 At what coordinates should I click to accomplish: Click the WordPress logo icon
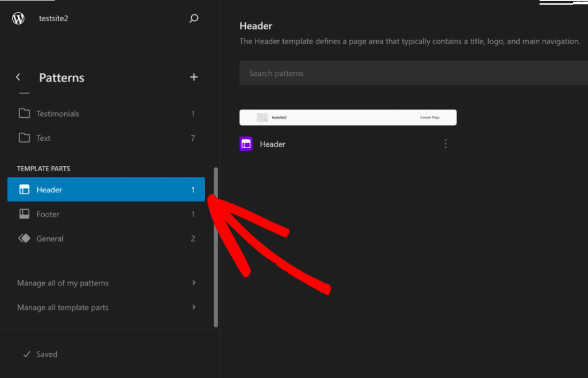[x=18, y=18]
